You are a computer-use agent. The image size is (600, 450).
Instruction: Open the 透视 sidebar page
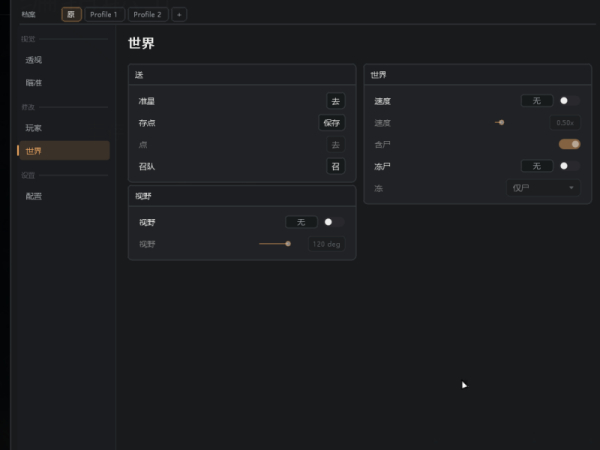click(64, 60)
